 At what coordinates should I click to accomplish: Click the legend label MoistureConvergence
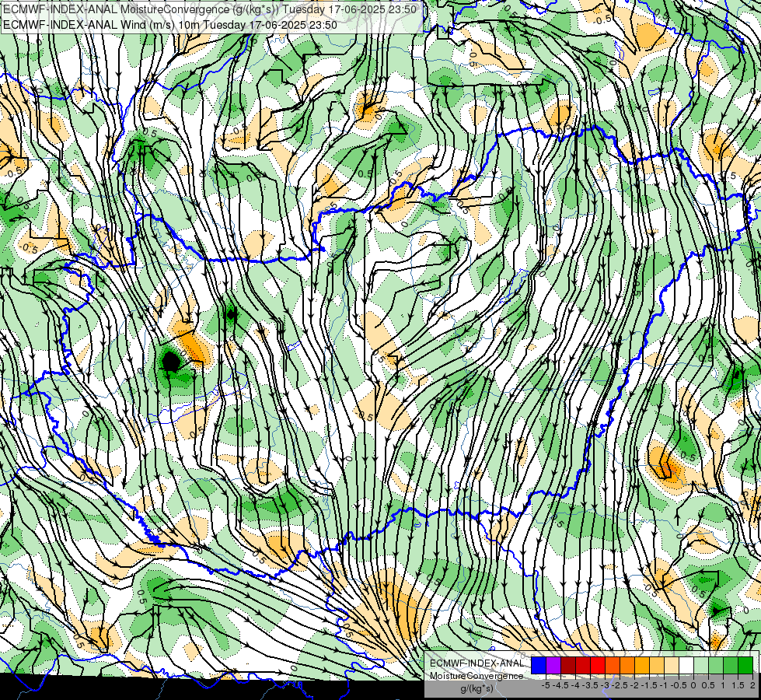[476, 676]
